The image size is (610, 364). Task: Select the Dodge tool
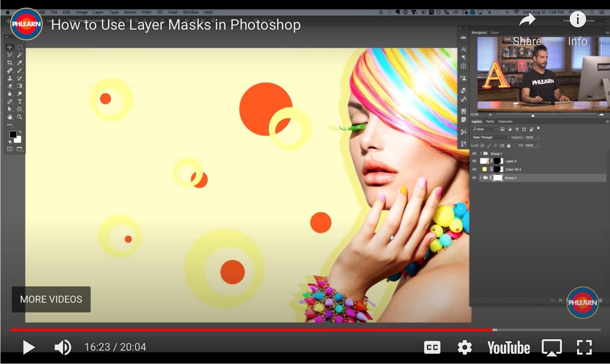(x=20, y=94)
